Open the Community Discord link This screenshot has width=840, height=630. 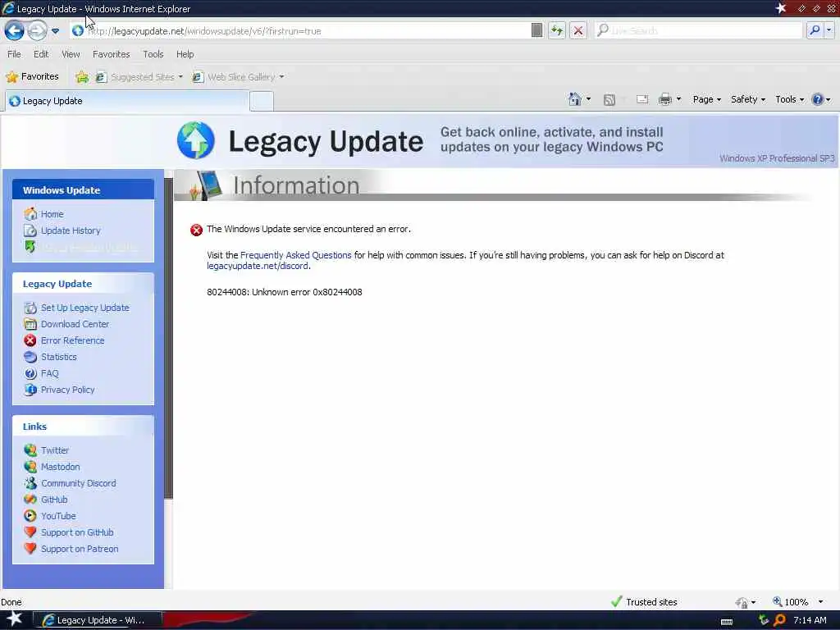pos(79,483)
